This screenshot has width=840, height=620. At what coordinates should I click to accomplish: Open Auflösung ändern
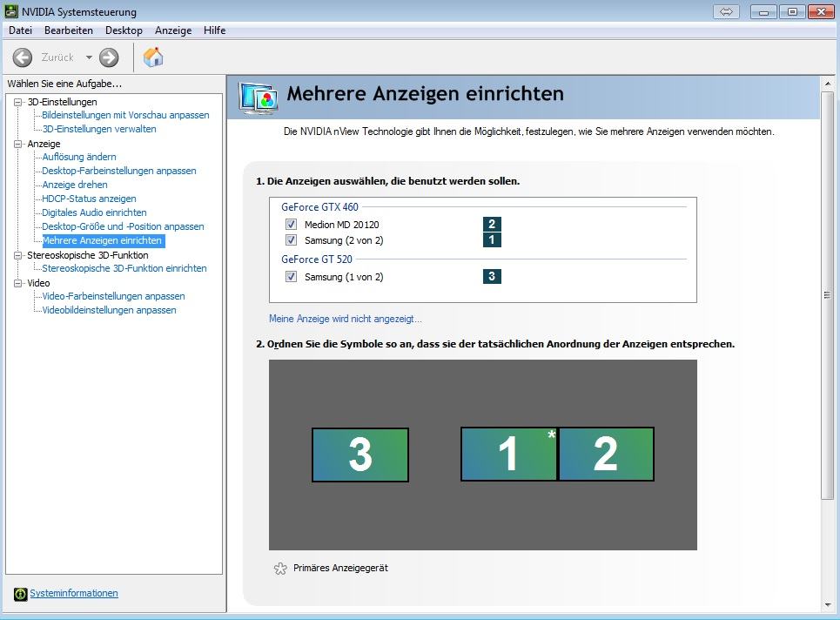point(78,157)
